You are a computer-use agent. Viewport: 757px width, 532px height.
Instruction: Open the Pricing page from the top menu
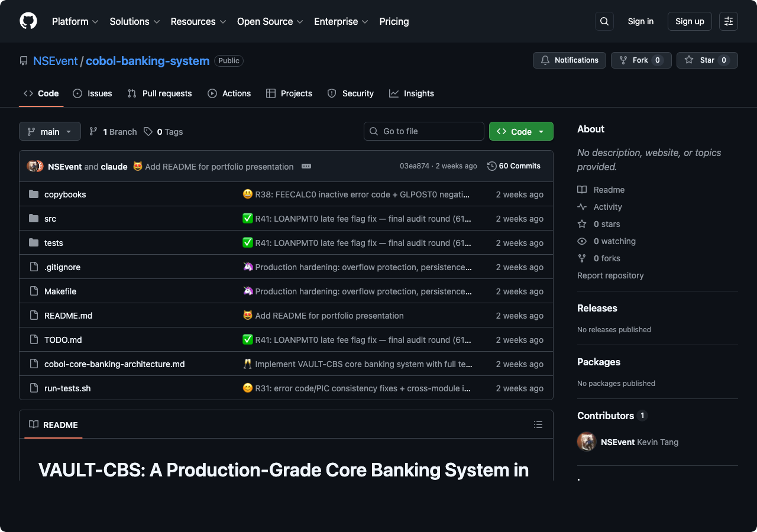point(394,21)
